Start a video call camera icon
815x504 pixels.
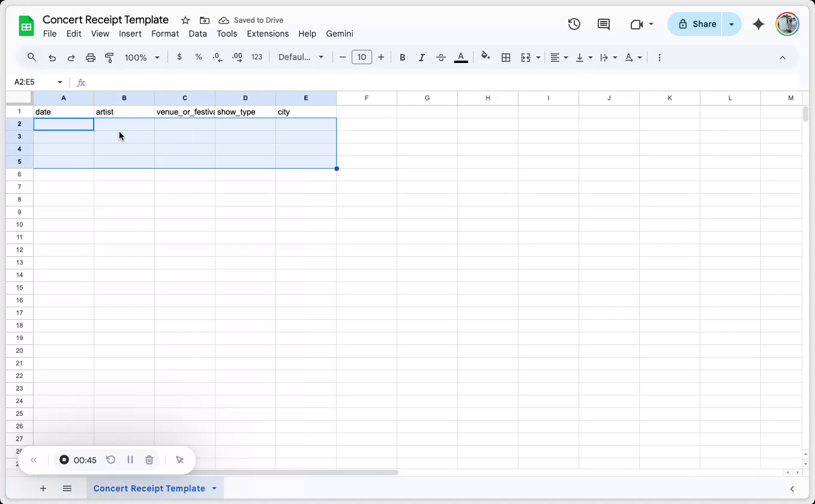pos(636,24)
